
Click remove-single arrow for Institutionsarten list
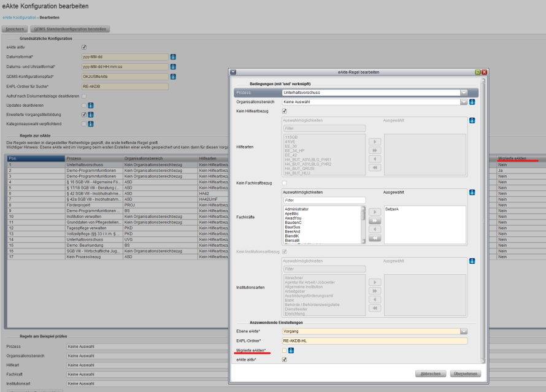(x=375, y=300)
